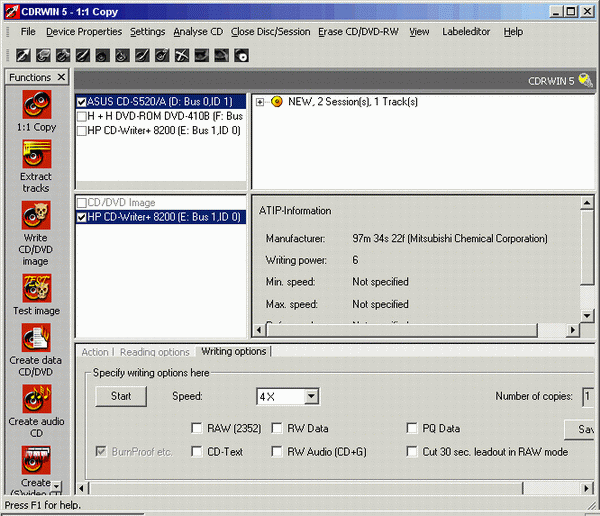Screen dimensions: 600x516
Task: Uncheck the ASUS CD-S520/A source drive
Action: coord(82,102)
